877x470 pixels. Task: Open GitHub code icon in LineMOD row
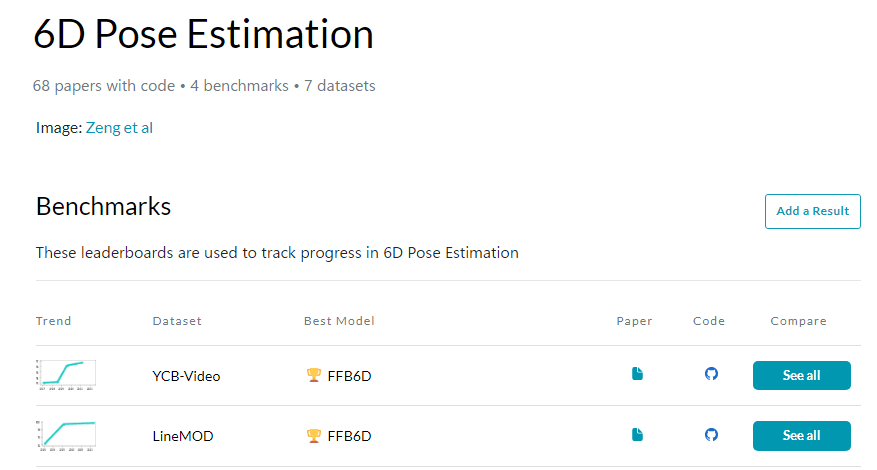711,435
